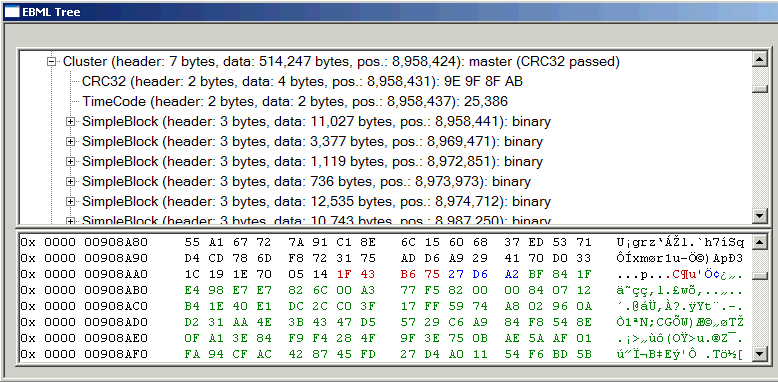Click hex bytes 55 A1 67 72
Viewport: 778px width, 382px height.
click(228, 243)
